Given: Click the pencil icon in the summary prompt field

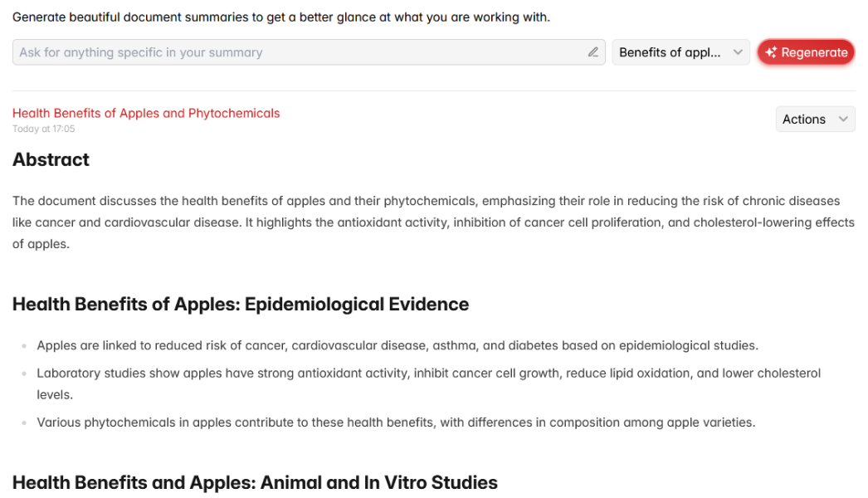Looking at the screenshot, I should (593, 52).
